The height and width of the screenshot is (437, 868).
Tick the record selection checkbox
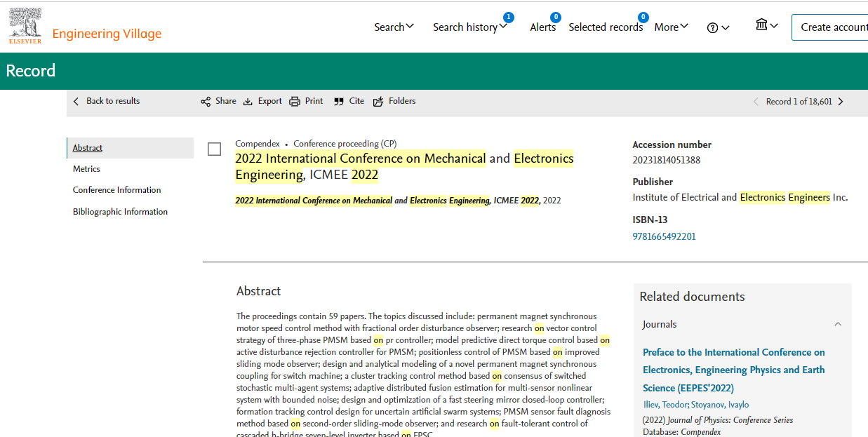point(215,149)
